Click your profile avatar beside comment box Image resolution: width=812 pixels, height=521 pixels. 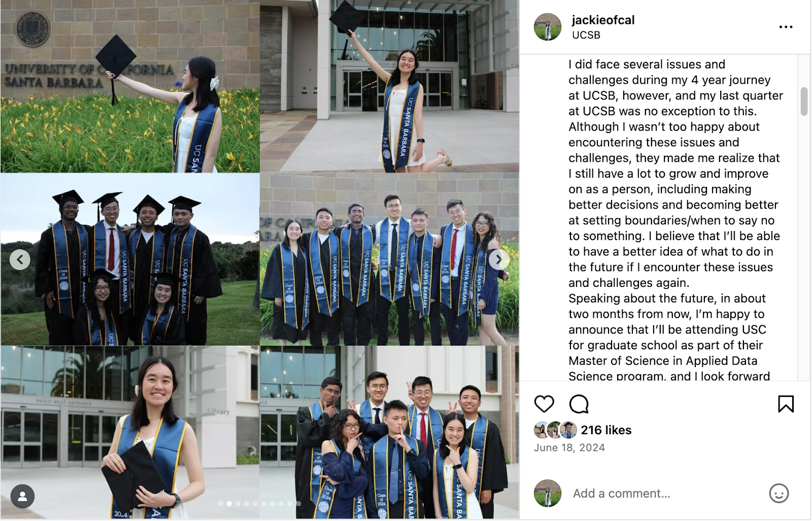pyautogui.click(x=548, y=493)
